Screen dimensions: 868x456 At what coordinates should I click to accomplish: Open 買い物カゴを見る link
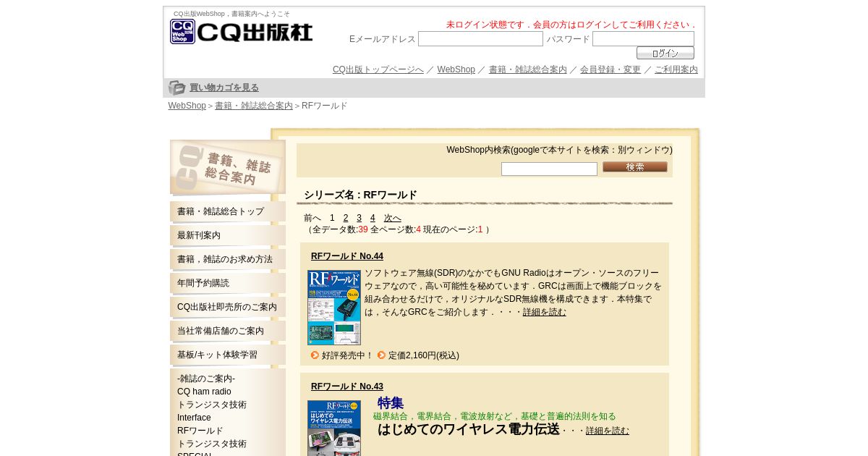[224, 88]
